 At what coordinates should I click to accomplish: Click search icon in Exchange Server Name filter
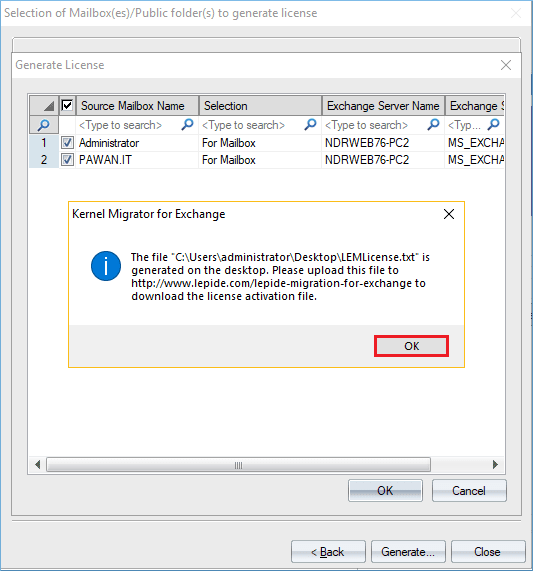tap(433, 125)
